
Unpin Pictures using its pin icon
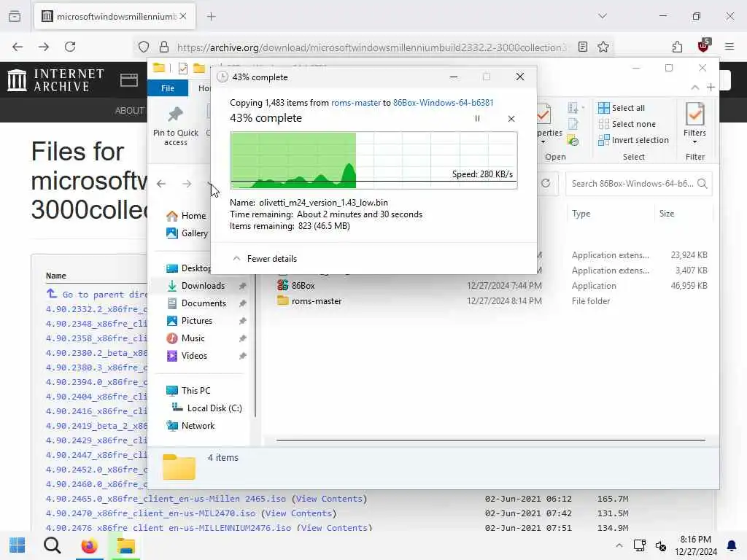tap(242, 321)
